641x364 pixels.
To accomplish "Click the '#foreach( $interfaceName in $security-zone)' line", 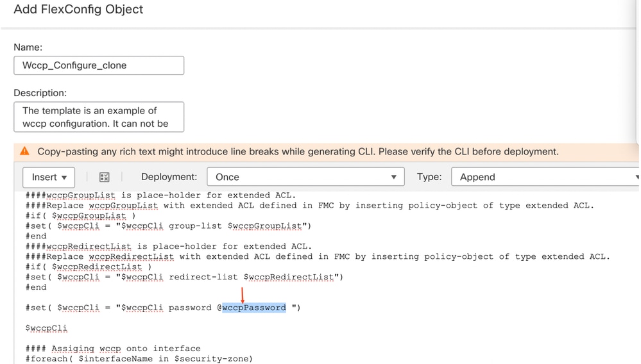I will click(139, 359).
